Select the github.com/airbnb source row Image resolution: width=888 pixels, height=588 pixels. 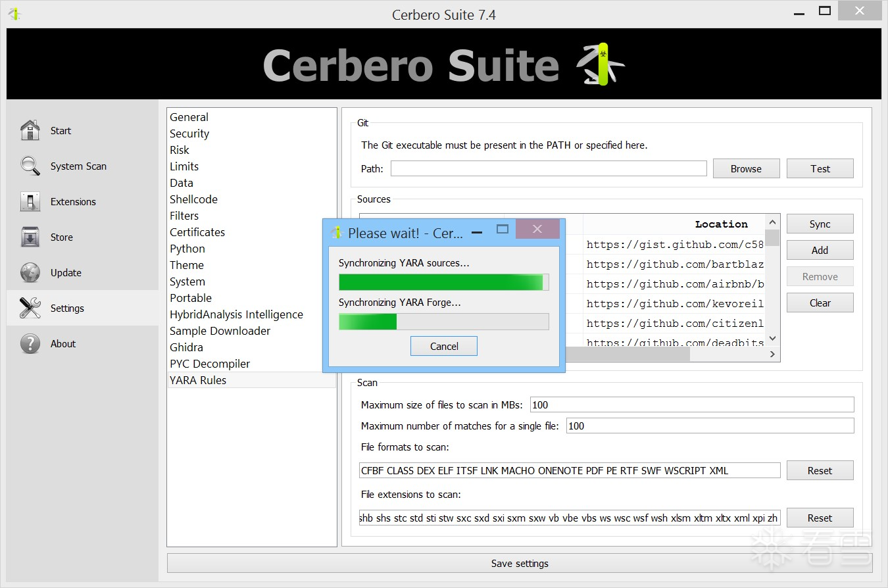point(674,284)
